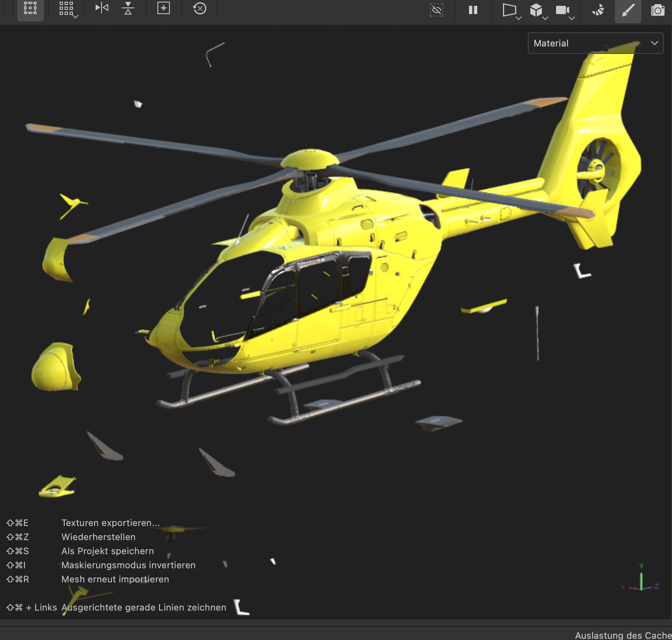Click the Auslastung des Cache status text
The width and height of the screenshot is (672, 640).
[x=623, y=635]
